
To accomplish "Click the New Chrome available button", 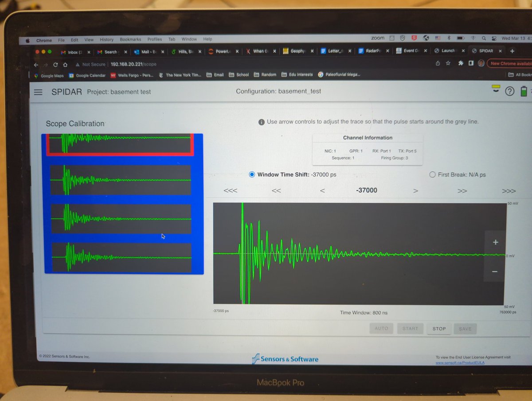I will [510, 63].
